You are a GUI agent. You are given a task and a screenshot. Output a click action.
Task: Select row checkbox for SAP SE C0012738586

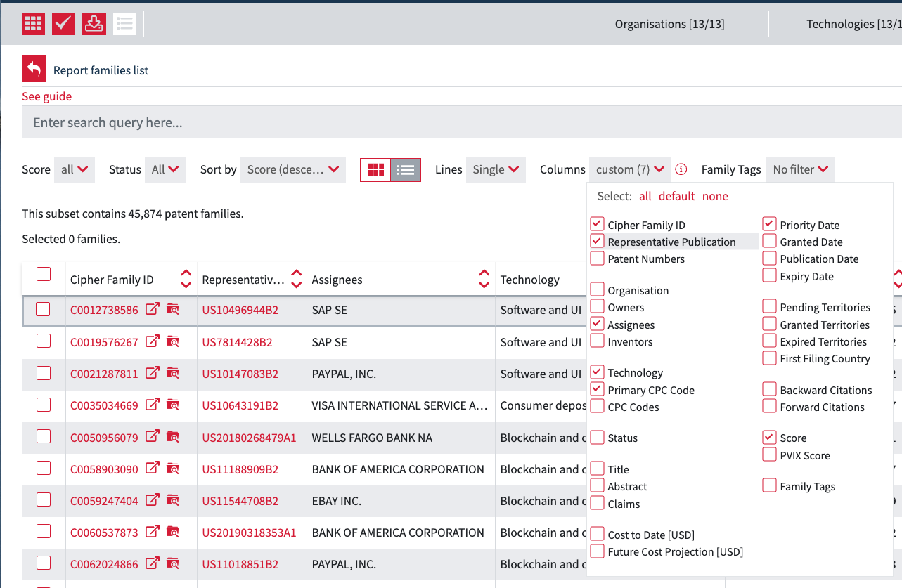[x=43, y=309]
